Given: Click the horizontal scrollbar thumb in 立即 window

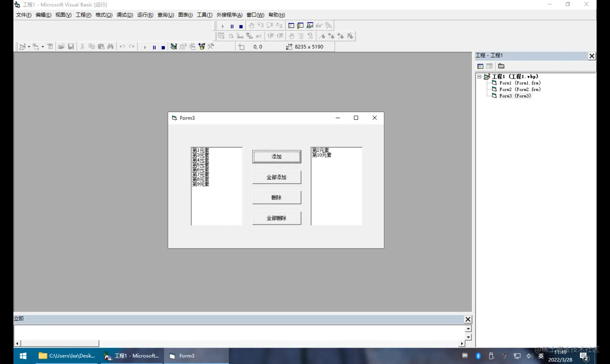Looking at the screenshot, I should point(60,343).
